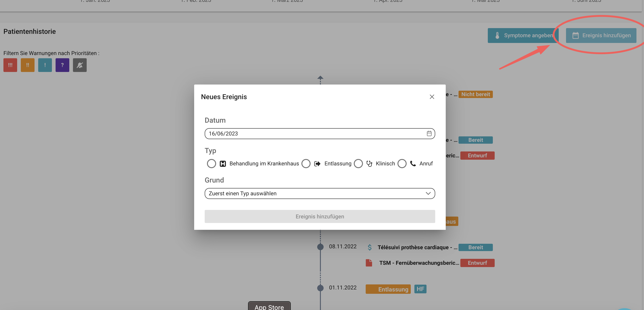Click 08.11.2022 date text
The width and height of the screenshot is (644, 310).
point(343,246)
